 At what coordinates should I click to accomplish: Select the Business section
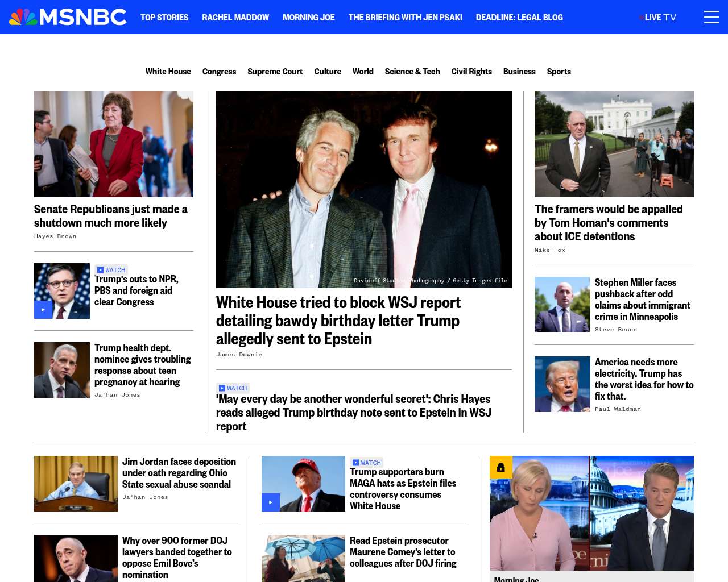click(x=519, y=72)
